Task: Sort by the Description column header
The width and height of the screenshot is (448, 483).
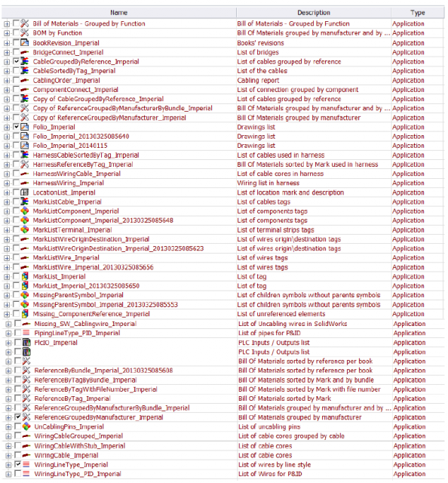Action: point(314,13)
